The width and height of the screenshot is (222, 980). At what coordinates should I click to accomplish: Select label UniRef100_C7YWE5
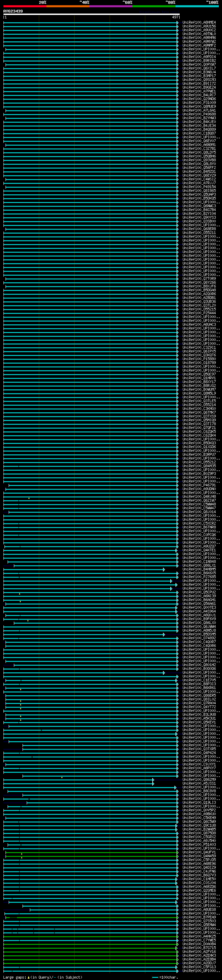[x=199, y=940]
